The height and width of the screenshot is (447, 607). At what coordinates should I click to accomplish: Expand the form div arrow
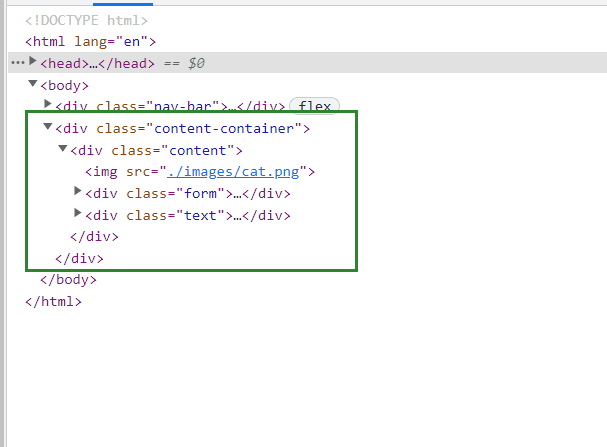[78, 191]
